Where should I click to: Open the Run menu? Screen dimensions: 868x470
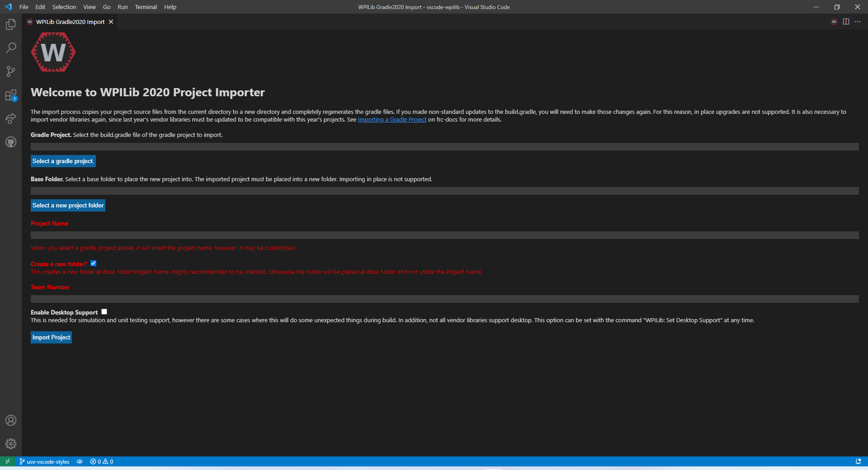coord(123,7)
